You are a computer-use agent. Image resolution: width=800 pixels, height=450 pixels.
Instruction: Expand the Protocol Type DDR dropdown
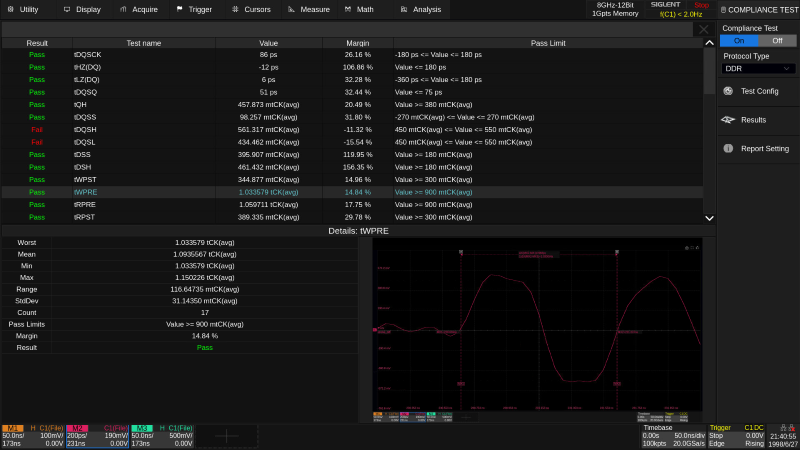pos(759,68)
